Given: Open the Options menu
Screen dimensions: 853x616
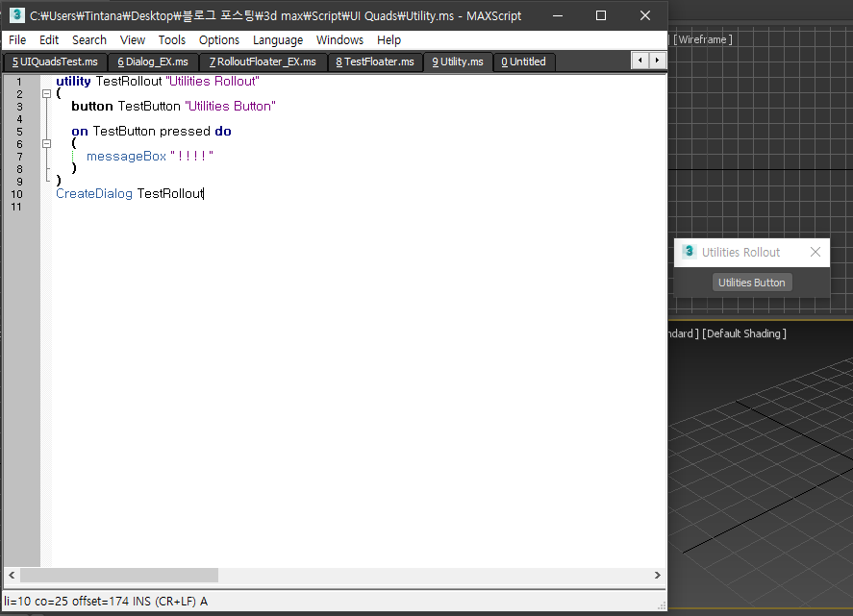Looking at the screenshot, I should 218,40.
